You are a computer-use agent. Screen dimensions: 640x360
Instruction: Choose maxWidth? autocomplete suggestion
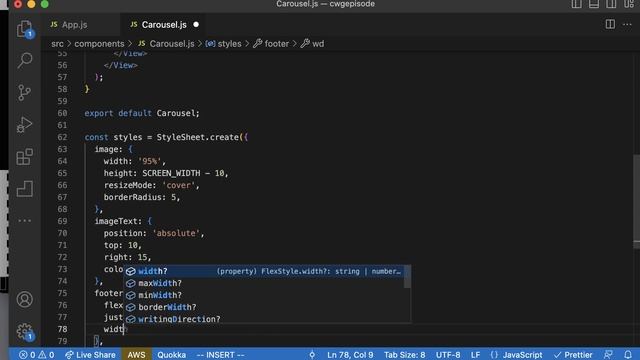[x=264, y=283]
